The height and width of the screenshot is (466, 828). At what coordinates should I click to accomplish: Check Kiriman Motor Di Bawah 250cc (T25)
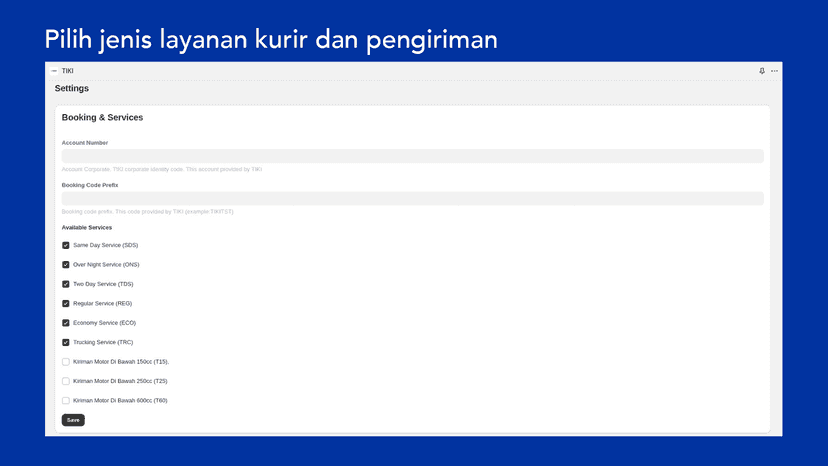click(65, 381)
